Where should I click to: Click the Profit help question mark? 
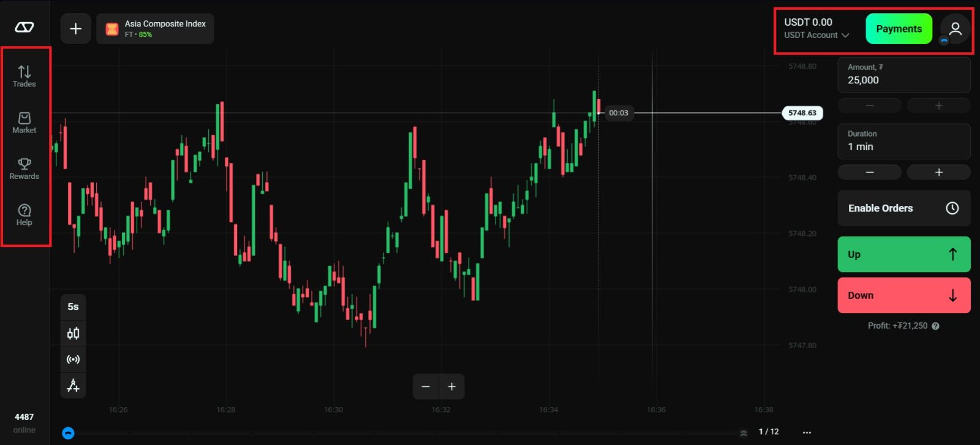point(935,326)
